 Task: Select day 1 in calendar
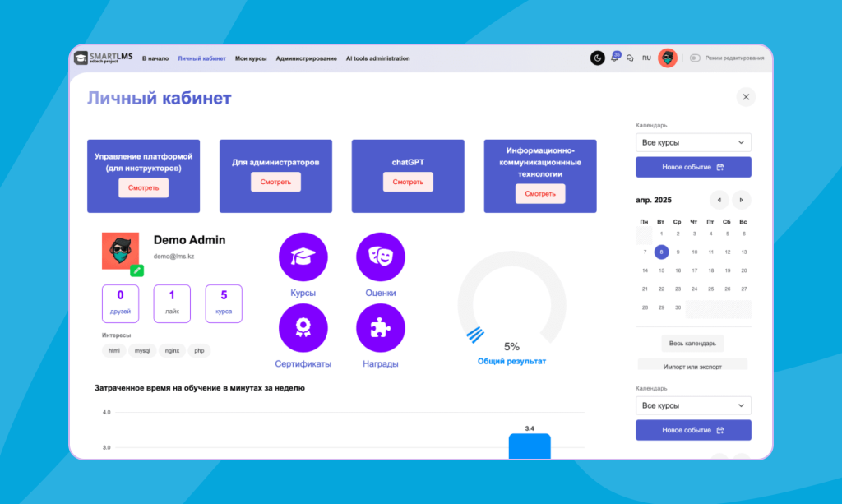point(662,234)
